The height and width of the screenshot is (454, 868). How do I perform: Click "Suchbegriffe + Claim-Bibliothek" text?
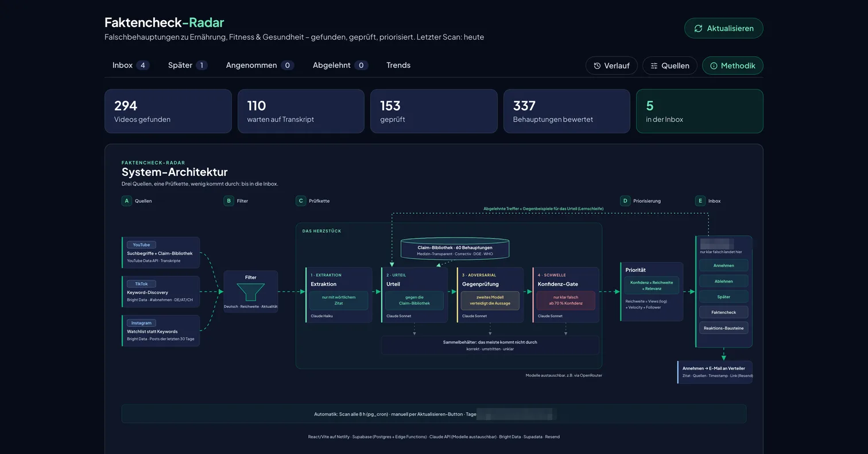[x=160, y=253]
